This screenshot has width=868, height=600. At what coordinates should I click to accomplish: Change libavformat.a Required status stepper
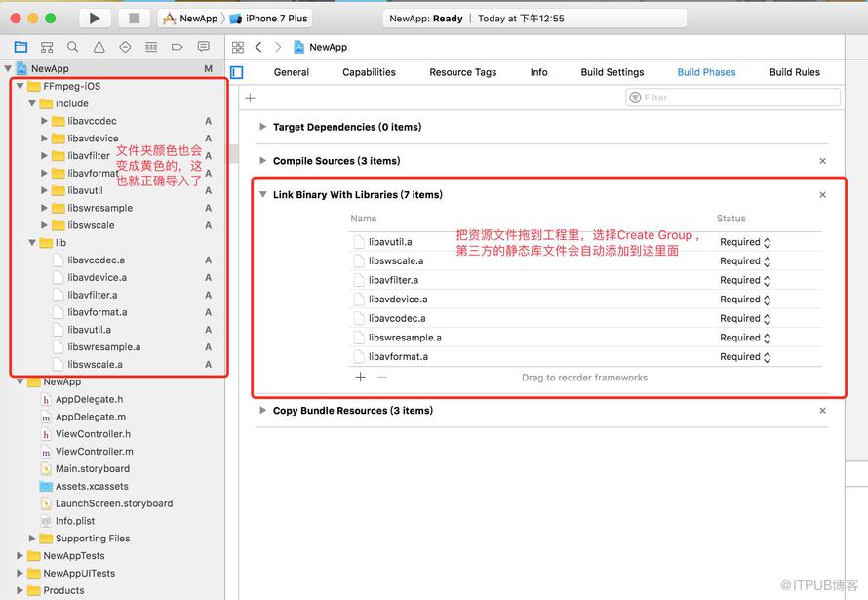click(767, 357)
